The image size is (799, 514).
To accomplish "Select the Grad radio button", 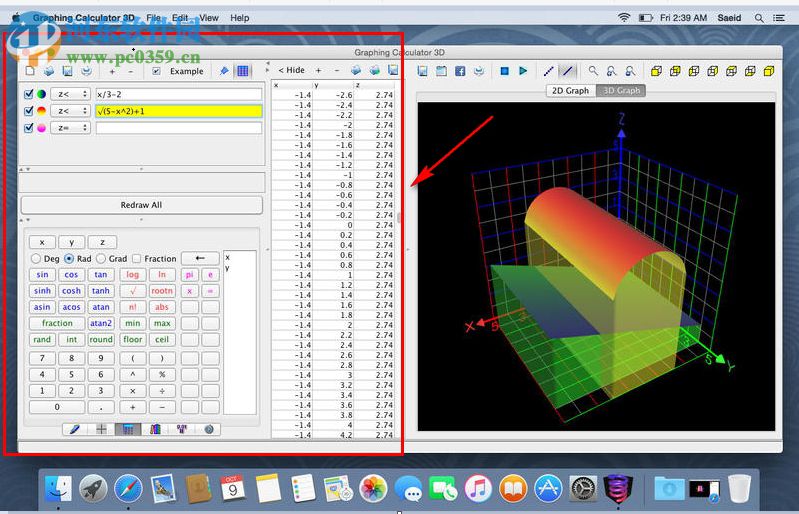I will [x=101, y=259].
